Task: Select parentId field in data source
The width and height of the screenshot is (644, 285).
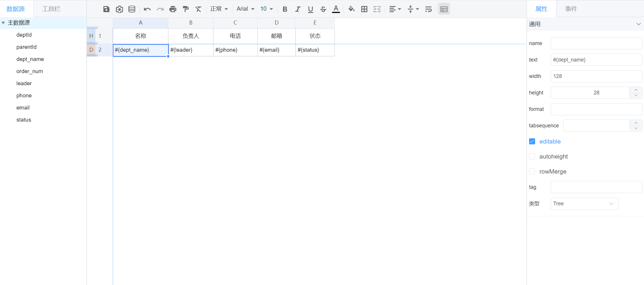Action: tap(26, 47)
